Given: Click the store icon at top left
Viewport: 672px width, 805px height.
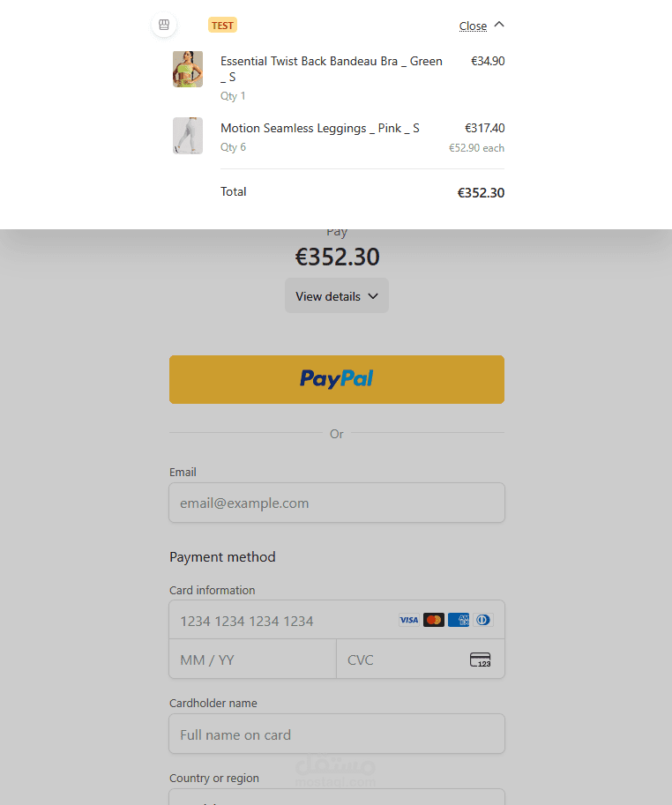Looking at the screenshot, I should click(164, 25).
